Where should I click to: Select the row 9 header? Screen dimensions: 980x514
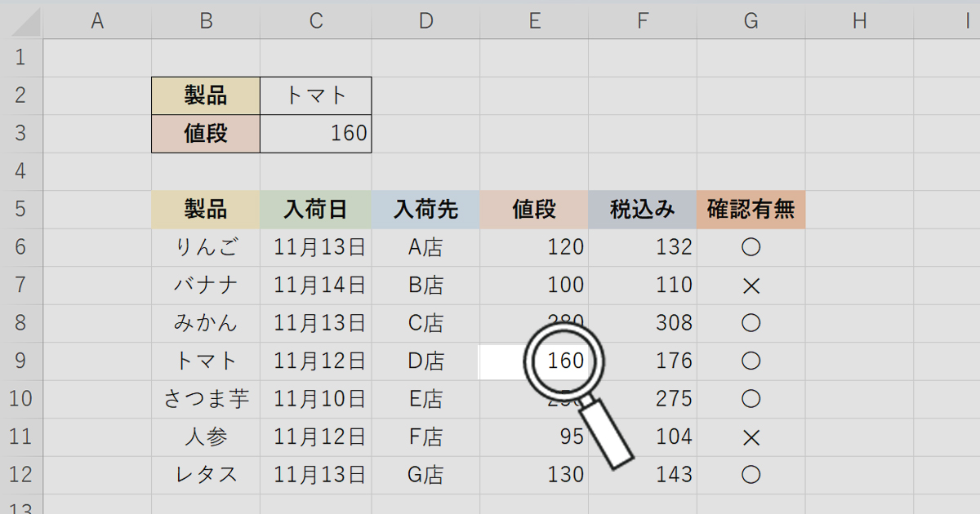[20, 361]
